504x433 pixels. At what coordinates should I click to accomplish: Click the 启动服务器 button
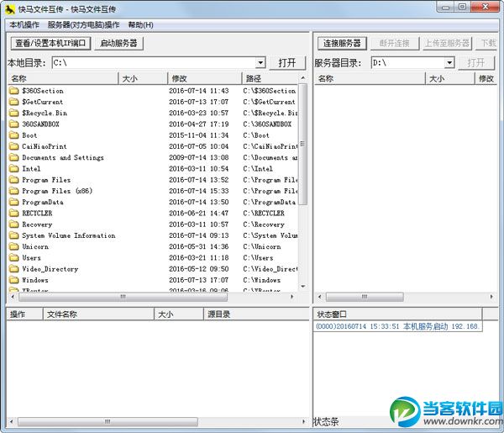118,43
